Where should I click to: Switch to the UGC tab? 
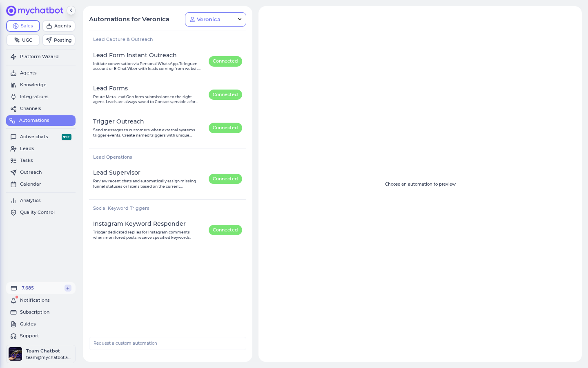point(23,40)
